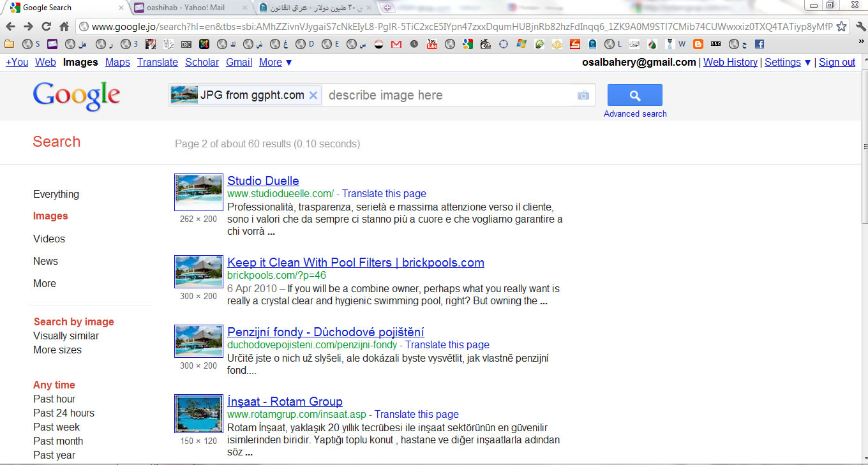Image resolution: width=868 pixels, height=465 pixels.
Task: Open the globe bookmark labeled S
Action: [x=31, y=44]
